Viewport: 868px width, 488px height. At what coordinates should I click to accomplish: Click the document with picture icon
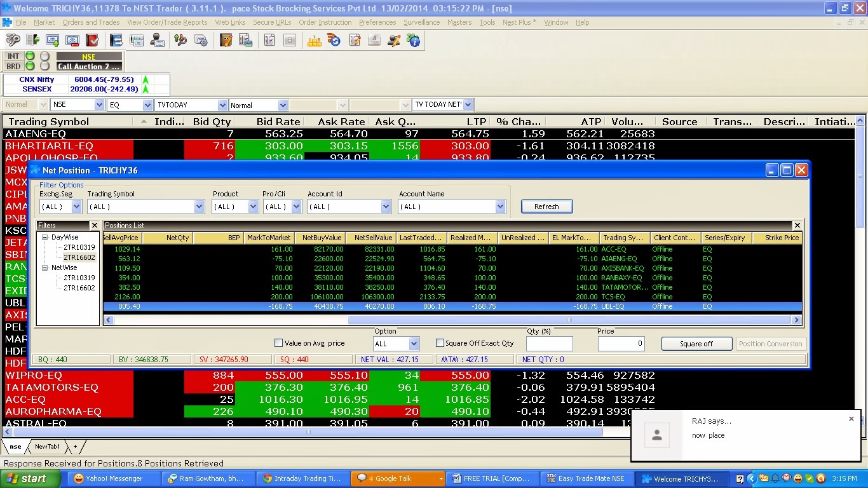245,40
